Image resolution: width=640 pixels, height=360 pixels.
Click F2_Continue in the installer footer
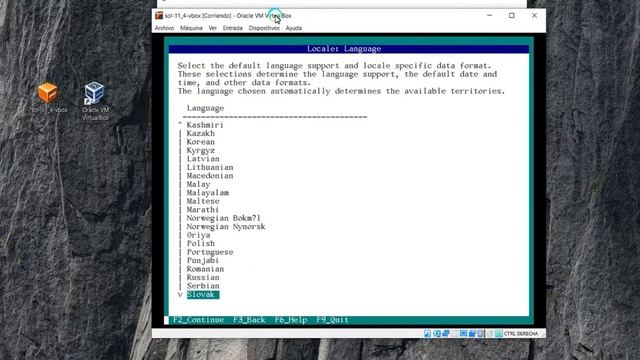[x=198, y=320]
